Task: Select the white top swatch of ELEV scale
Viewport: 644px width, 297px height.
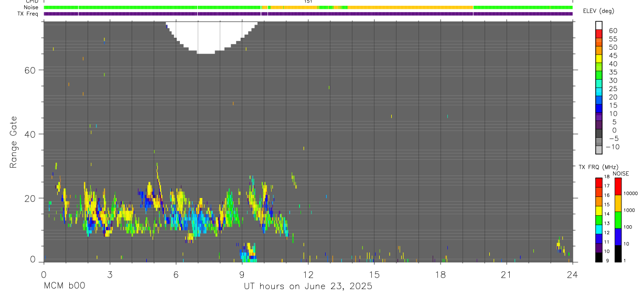Action: coord(599,26)
